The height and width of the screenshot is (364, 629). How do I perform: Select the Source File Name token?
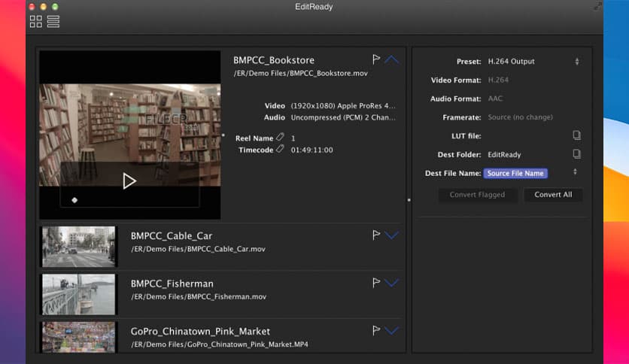coord(515,173)
